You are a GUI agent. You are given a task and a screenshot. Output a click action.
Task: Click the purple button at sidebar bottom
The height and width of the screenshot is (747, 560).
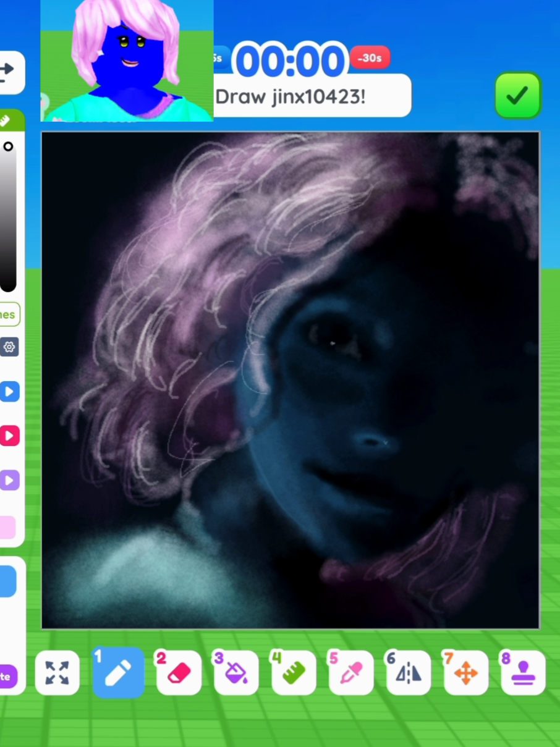7,677
